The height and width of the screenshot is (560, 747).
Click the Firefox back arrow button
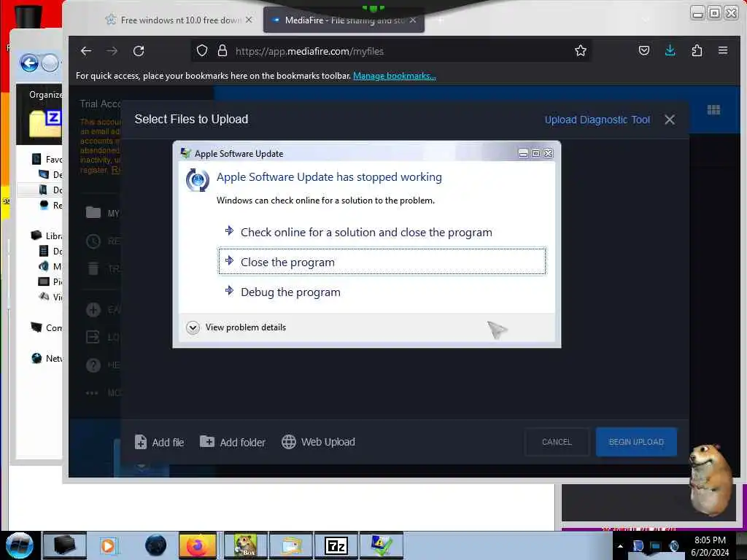click(x=86, y=51)
